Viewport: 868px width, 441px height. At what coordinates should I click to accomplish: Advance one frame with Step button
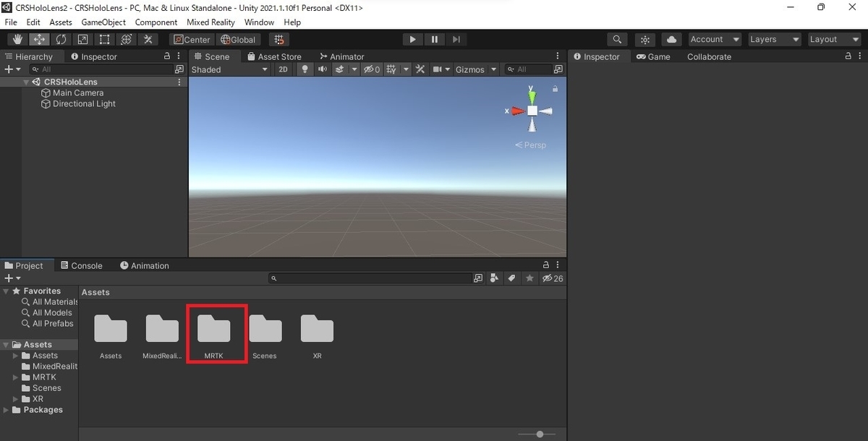[x=456, y=39]
